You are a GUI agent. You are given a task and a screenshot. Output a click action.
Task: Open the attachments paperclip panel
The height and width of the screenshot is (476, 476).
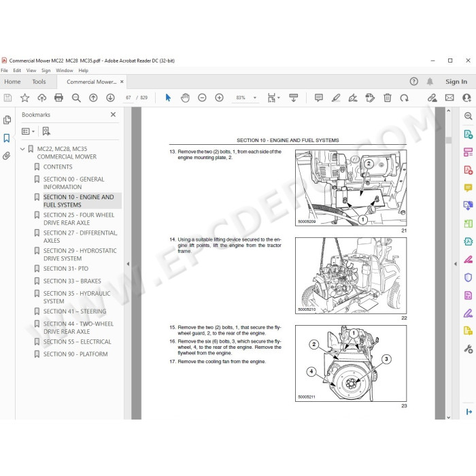pyautogui.click(x=7, y=156)
